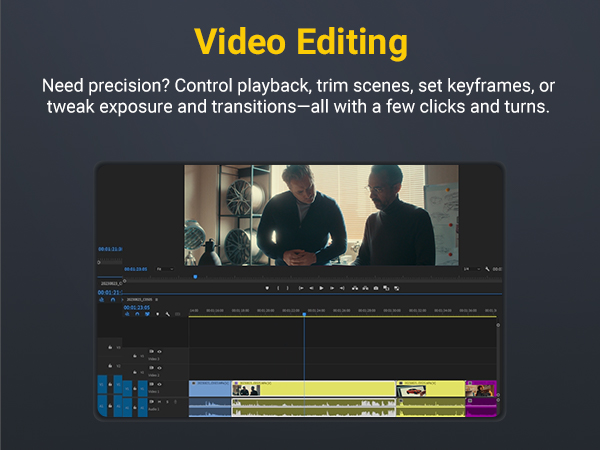Select long olive audio clip on Audio 1
The height and width of the screenshot is (450, 600).
(x=314, y=407)
